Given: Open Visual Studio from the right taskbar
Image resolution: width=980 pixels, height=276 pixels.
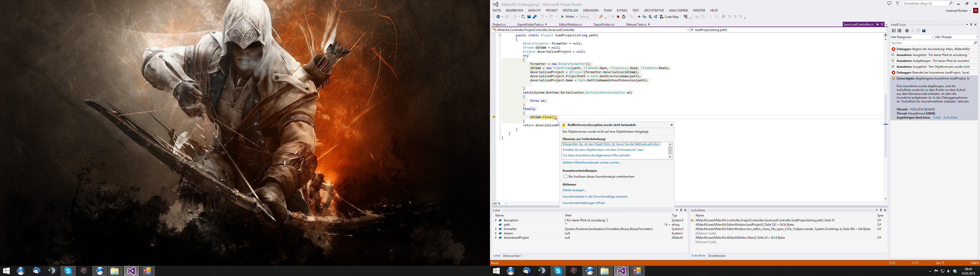Looking at the screenshot, I should [x=621, y=271].
